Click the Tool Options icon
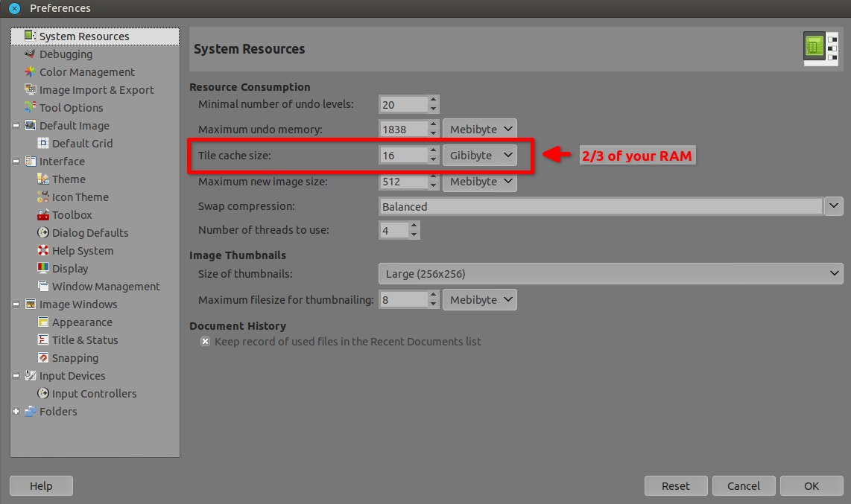The width and height of the screenshot is (851, 504). coord(30,107)
